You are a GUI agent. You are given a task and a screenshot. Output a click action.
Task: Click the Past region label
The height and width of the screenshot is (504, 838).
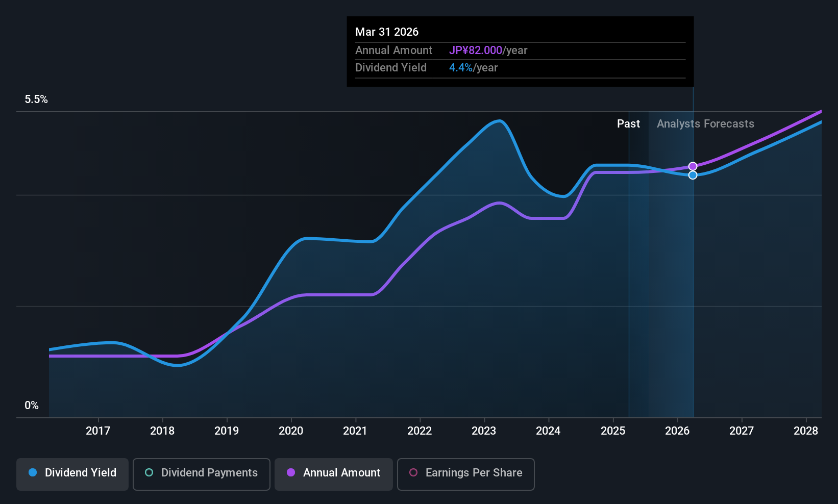pyautogui.click(x=628, y=124)
